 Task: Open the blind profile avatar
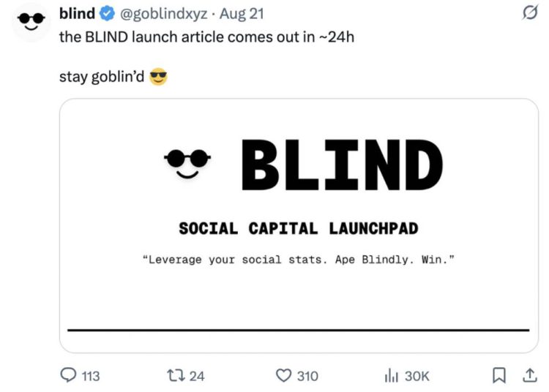[x=29, y=20]
